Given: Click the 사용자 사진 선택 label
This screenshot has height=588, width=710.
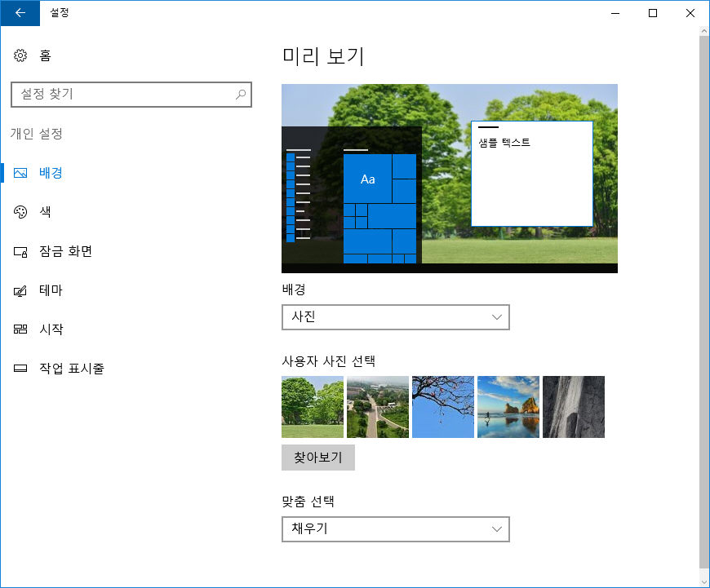Looking at the screenshot, I should coord(329,360).
